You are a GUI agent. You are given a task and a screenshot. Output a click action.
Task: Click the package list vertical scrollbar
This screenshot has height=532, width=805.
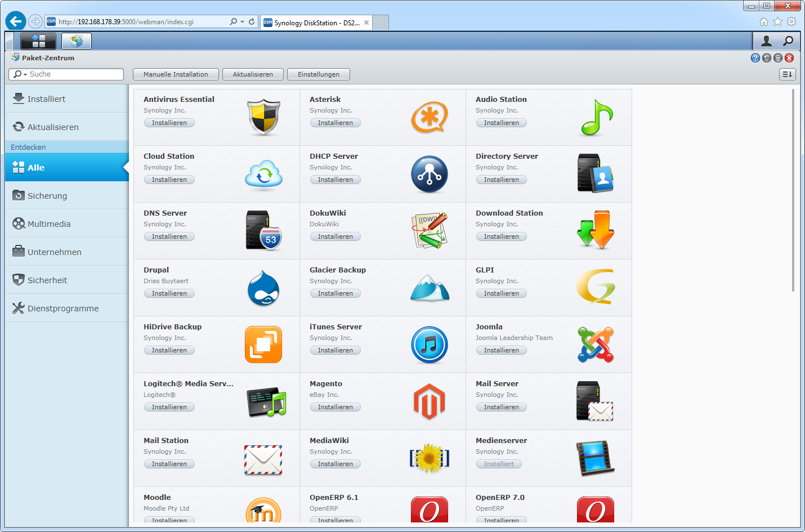pos(793,190)
